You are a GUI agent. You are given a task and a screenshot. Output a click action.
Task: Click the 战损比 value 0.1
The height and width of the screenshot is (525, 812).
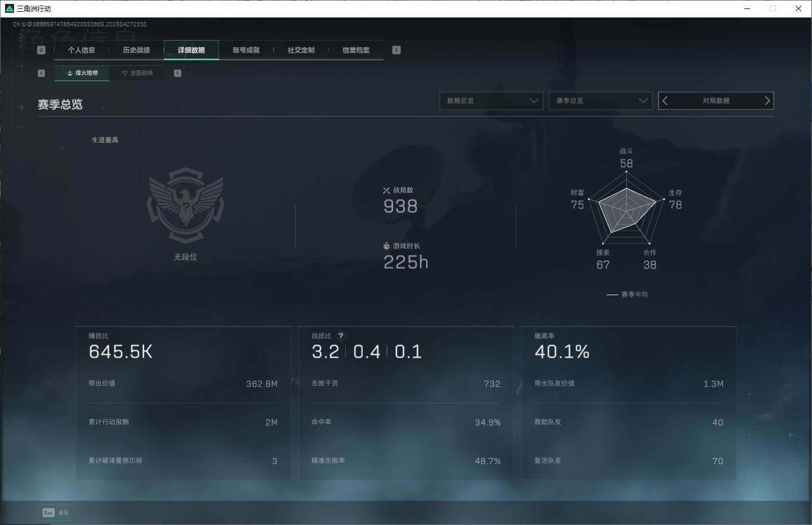[408, 352]
